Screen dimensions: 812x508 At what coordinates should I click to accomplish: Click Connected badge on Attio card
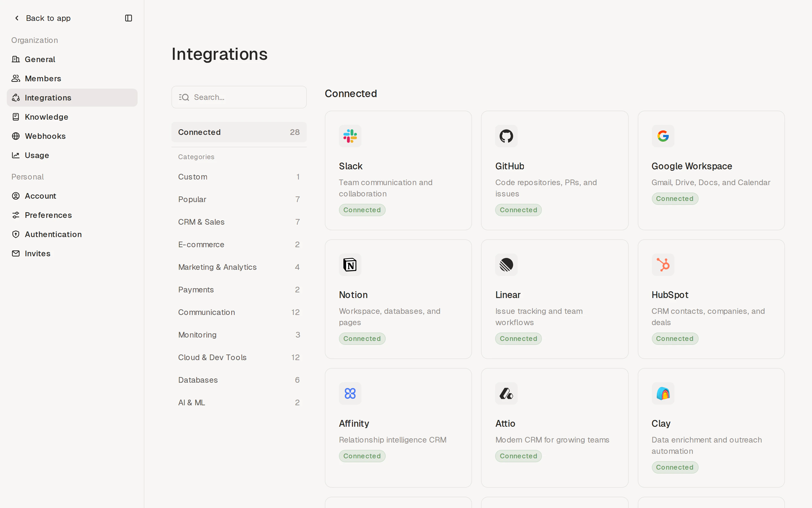(518, 456)
